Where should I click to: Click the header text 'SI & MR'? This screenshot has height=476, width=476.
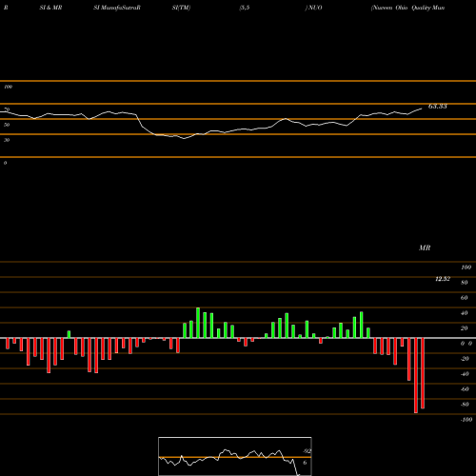pos(50,8)
